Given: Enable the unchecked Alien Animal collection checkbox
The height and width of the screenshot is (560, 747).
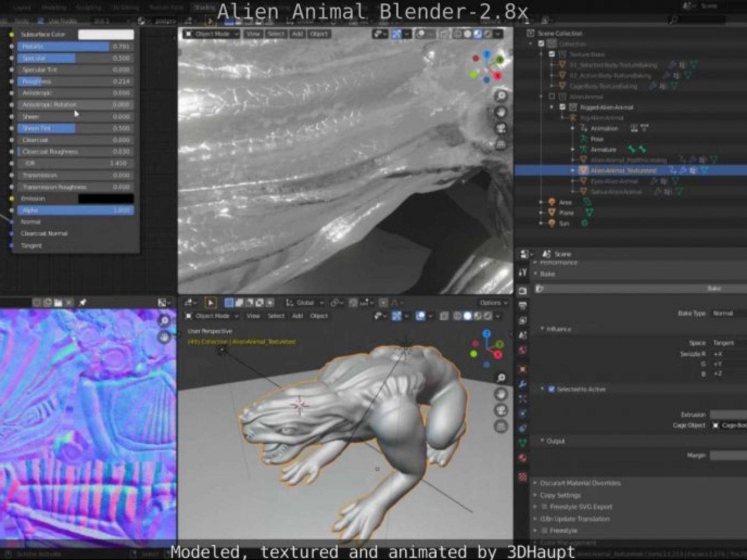Looking at the screenshot, I should point(552,97).
